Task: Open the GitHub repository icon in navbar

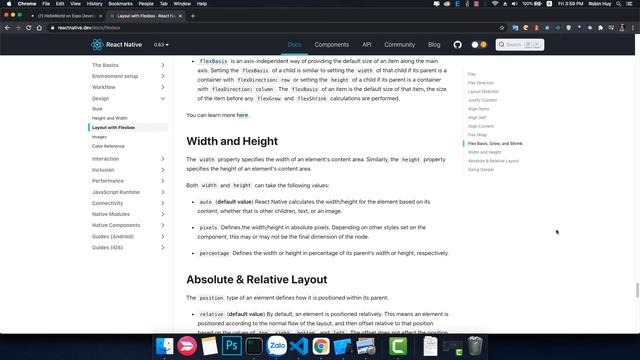Action: (x=458, y=44)
